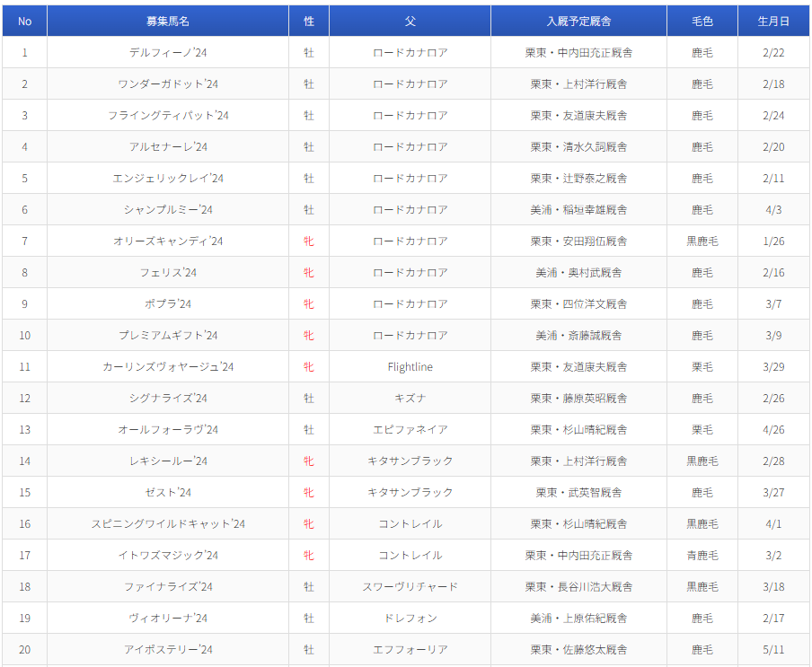The width and height of the screenshot is (812, 667).
Task: Open the デルフィーノ'24 horse entry
Action: point(168,53)
